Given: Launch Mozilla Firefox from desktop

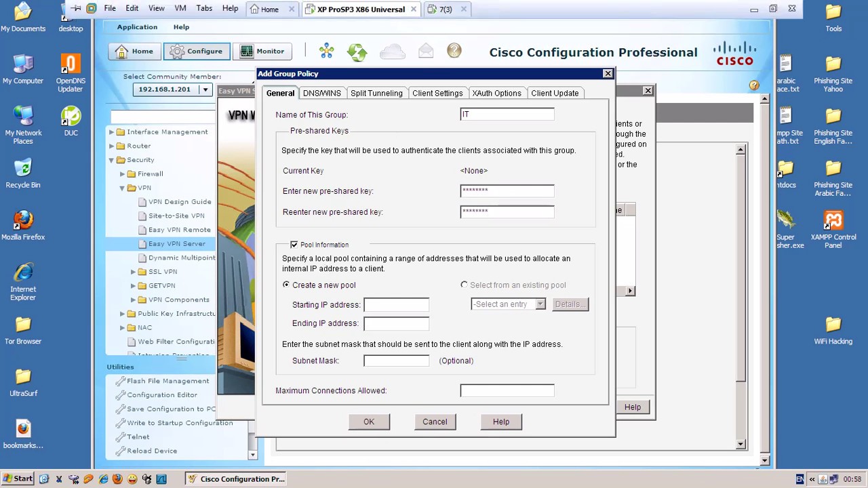Looking at the screenshot, I should point(23,226).
